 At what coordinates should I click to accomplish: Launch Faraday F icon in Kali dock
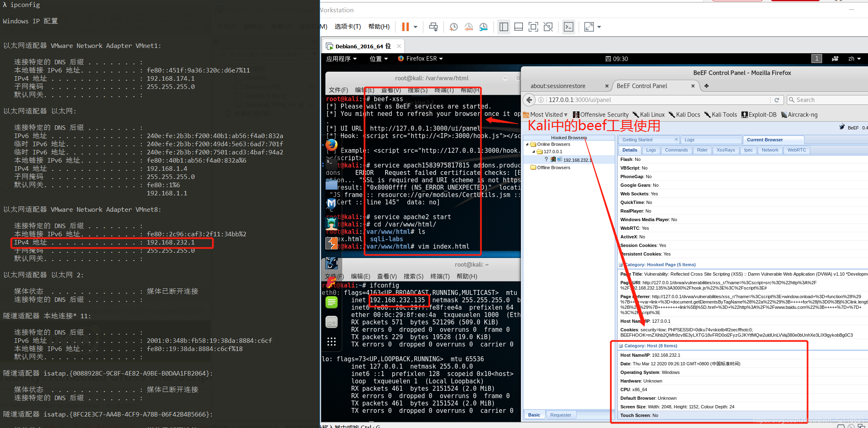point(331,282)
